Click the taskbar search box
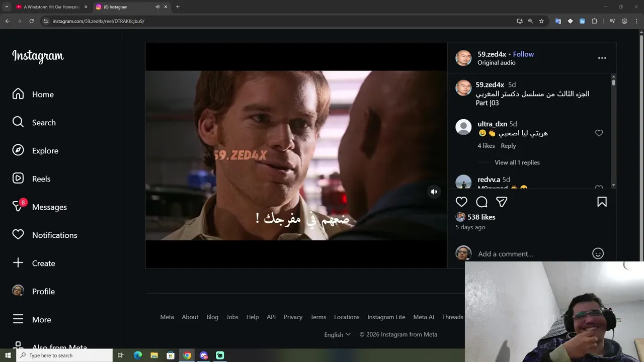Image resolution: width=644 pixels, height=362 pixels. click(x=64, y=355)
